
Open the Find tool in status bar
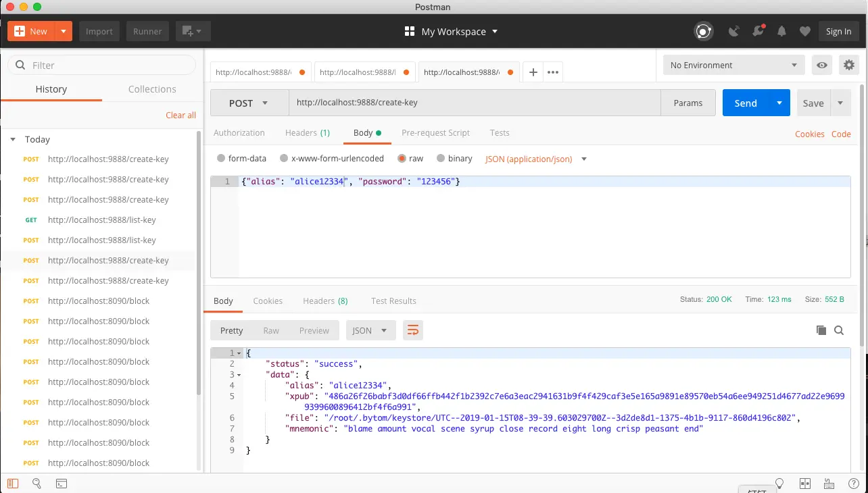[x=37, y=484]
